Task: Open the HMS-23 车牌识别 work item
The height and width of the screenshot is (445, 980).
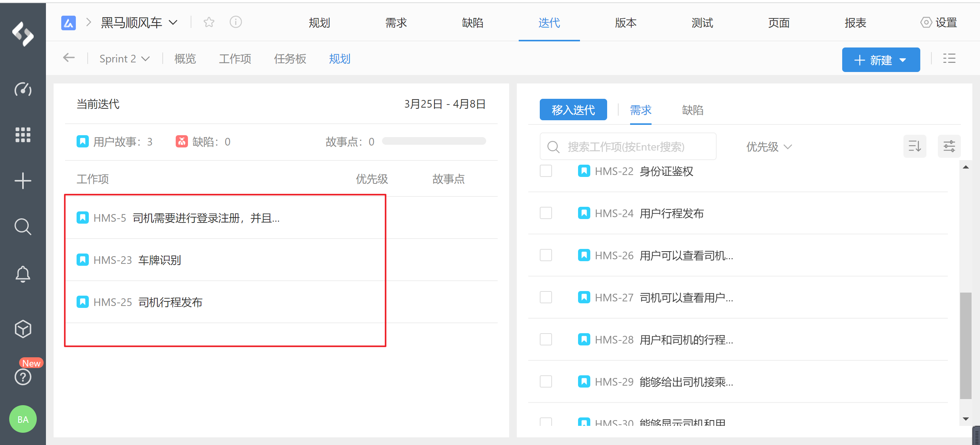Action: pos(159,260)
